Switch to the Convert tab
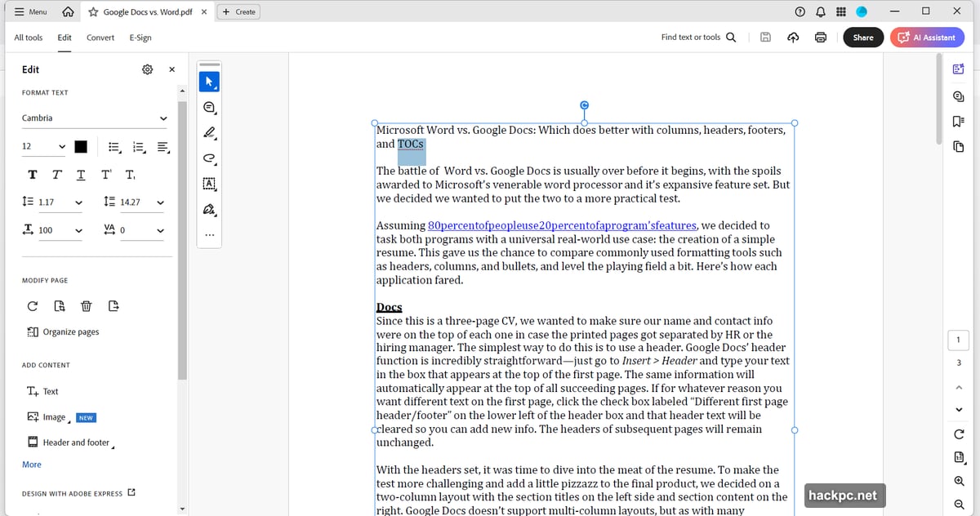Viewport: 980px width, 516px height. click(100, 38)
